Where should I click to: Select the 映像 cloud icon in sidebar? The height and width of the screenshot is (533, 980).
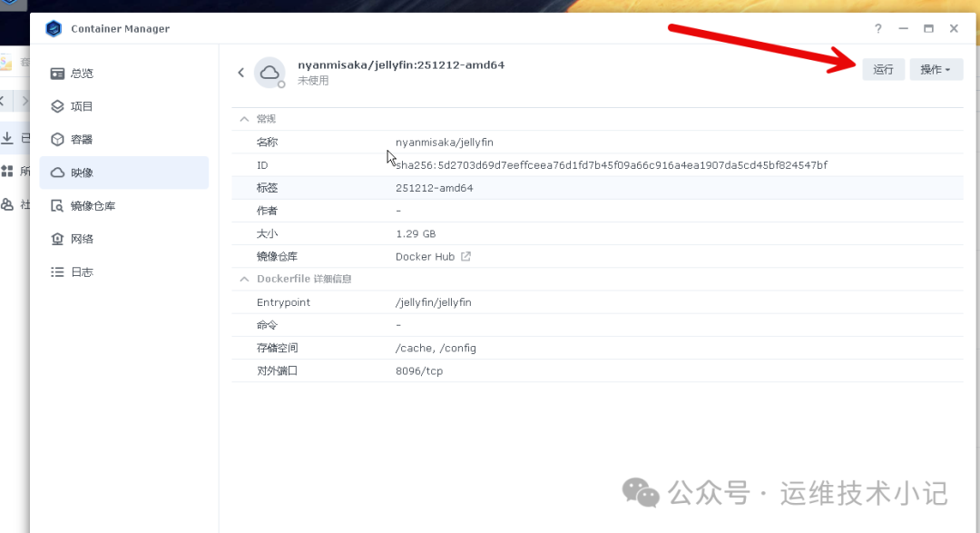point(57,173)
